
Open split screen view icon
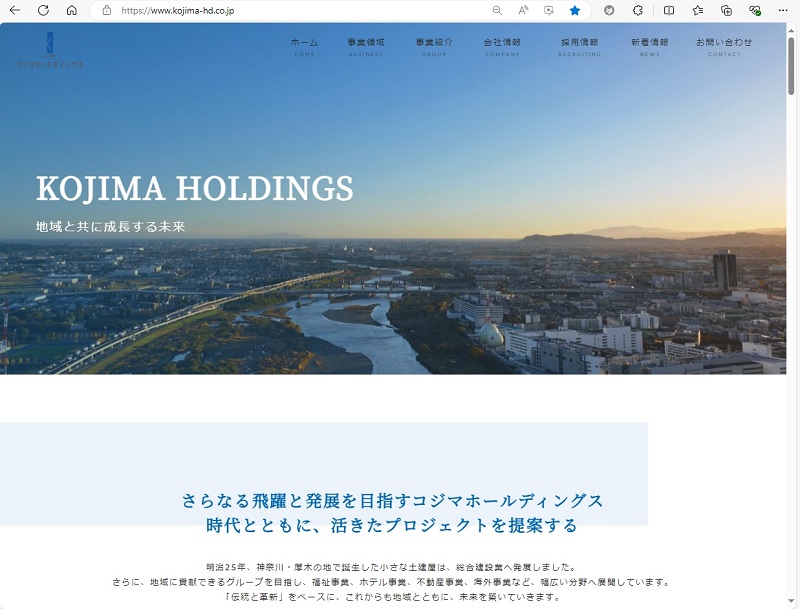click(669, 10)
